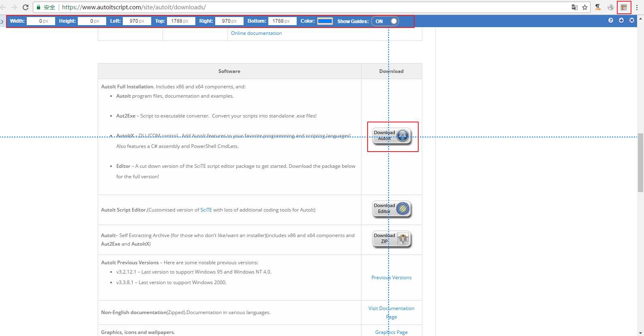
Task: Open the Visit Documentation Page link
Action: click(x=392, y=312)
